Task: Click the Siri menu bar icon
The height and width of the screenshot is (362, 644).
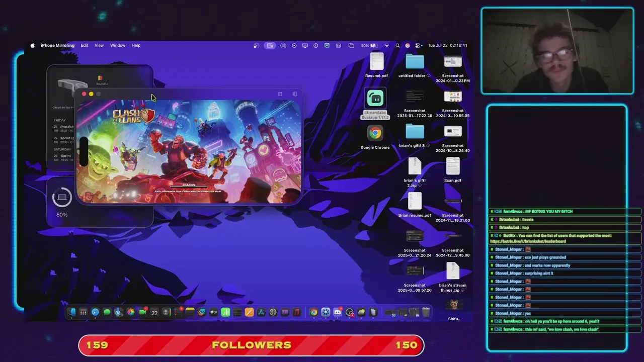Action: coord(408,45)
